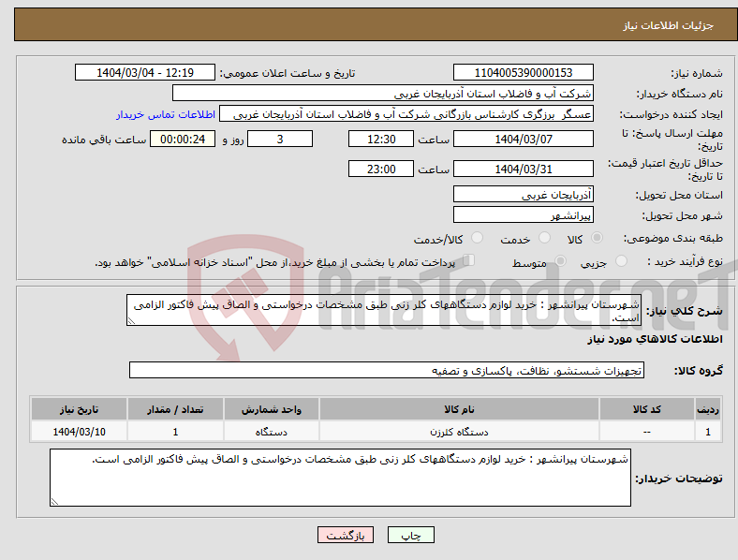This screenshot has height=560, width=738.
Task: Click the remaining time field 00:00:24
Action: (183, 139)
